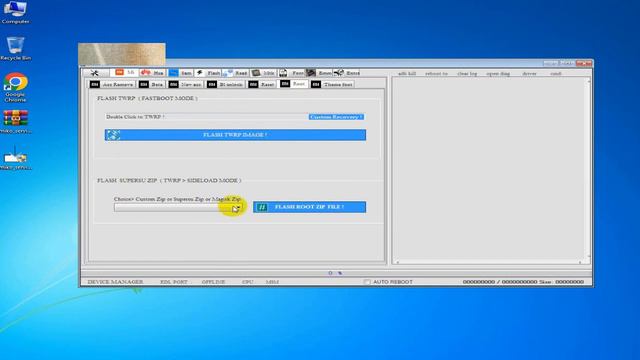The image size is (640, 360).
Task: Click the adb kill command
Action: point(407,73)
